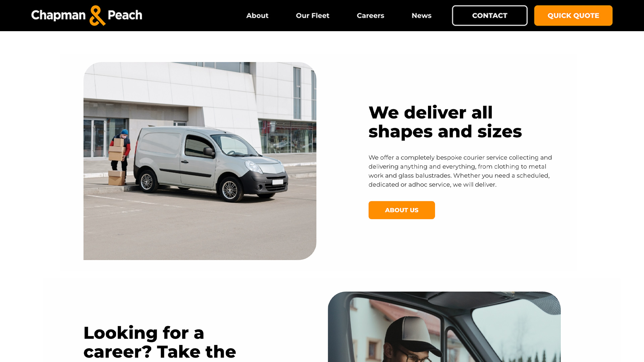The height and width of the screenshot is (362, 644).
Task: Go to the Our Fleet page
Action: tap(313, 15)
